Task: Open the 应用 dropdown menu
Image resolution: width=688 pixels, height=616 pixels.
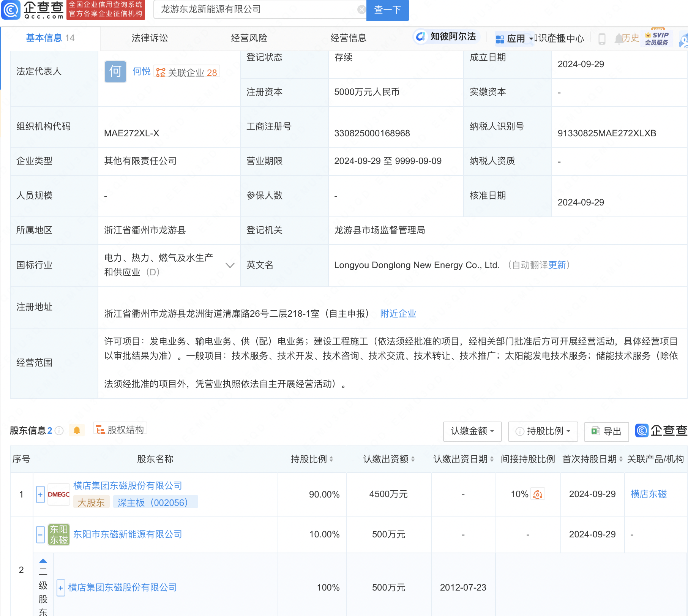Action: click(514, 38)
